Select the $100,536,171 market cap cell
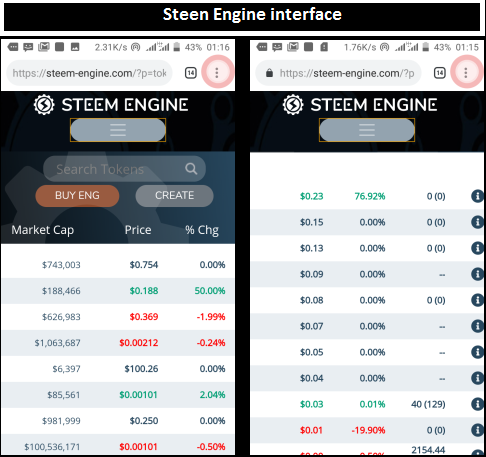The image size is (486, 457). (x=52, y=447)
